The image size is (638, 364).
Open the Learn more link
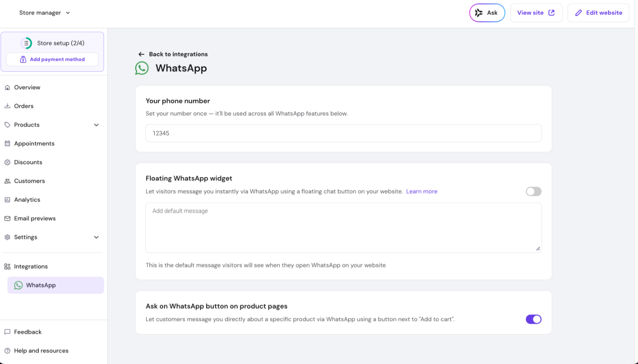(x=421, y=192)
